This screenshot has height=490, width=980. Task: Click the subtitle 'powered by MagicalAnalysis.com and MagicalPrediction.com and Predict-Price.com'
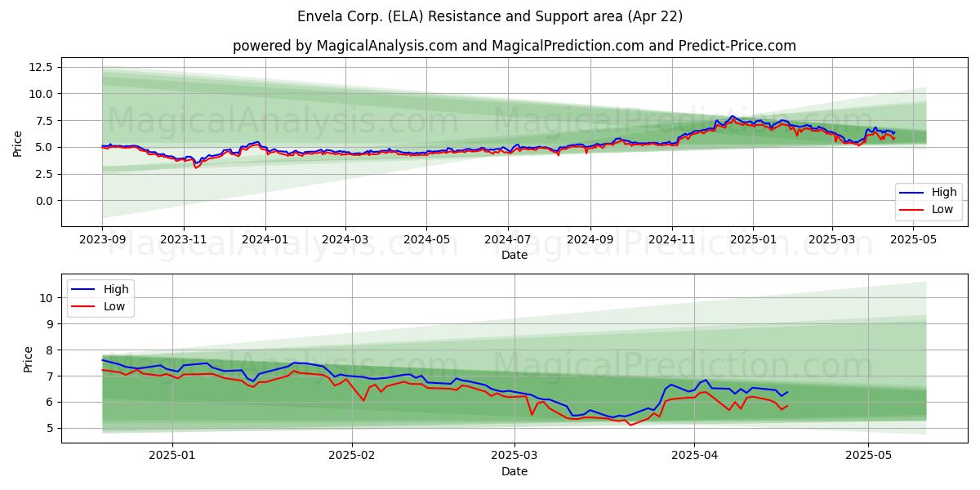[x=514, y=46]
